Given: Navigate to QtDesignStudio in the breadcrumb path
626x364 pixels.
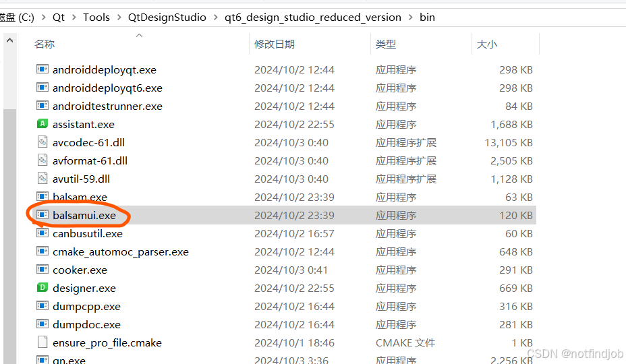Looking at the screenshot, I should pos(167,17).
